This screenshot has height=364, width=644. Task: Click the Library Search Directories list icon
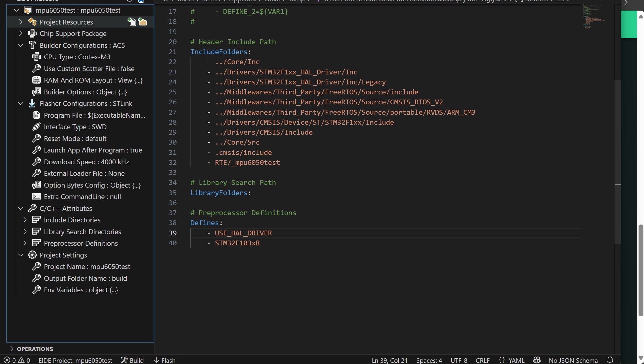pyautogui.click(x=37, y=231)
